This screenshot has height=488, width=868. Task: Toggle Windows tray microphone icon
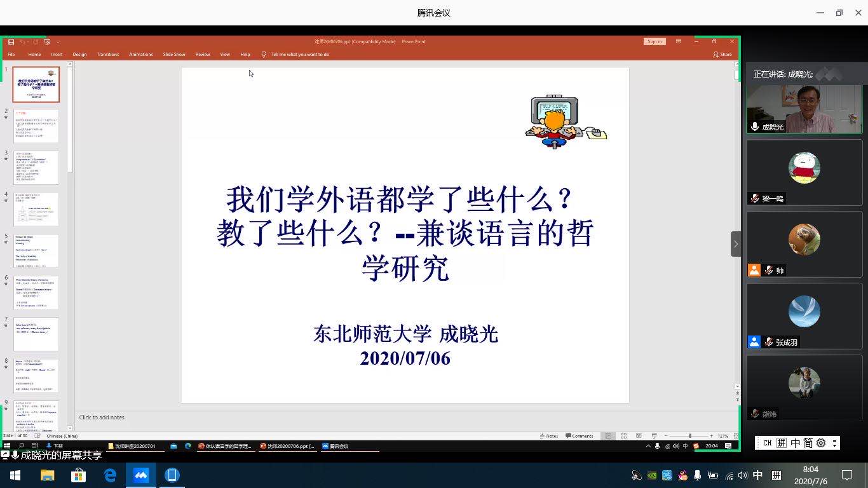[697, 475]
